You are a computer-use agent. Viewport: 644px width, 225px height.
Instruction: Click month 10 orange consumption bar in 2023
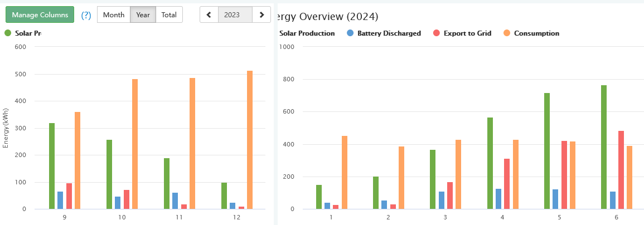click(x=135, y=144)
